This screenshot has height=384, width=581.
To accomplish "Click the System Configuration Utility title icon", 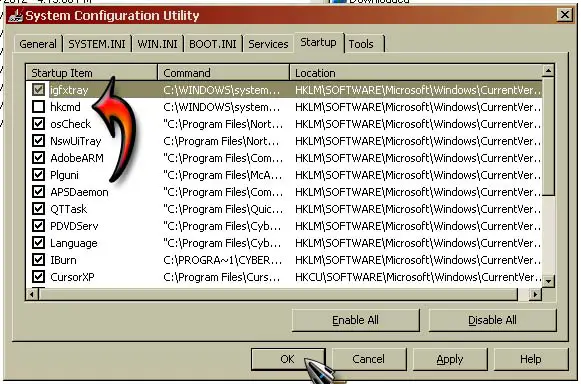I will pyautogui.click(x=16, y=16).
